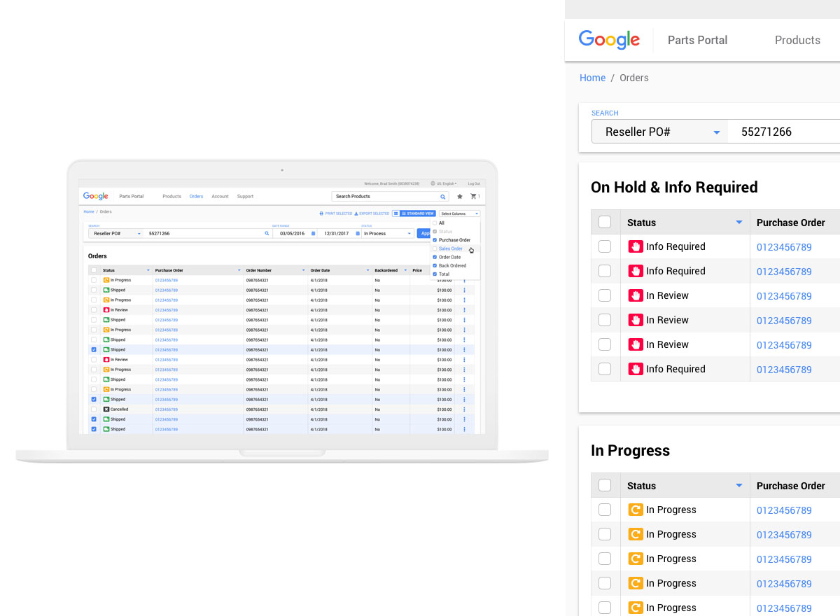The width and height of the screenshot is (840, 616).
Task: Go to the Account menu item
Action: coord(220,197)
